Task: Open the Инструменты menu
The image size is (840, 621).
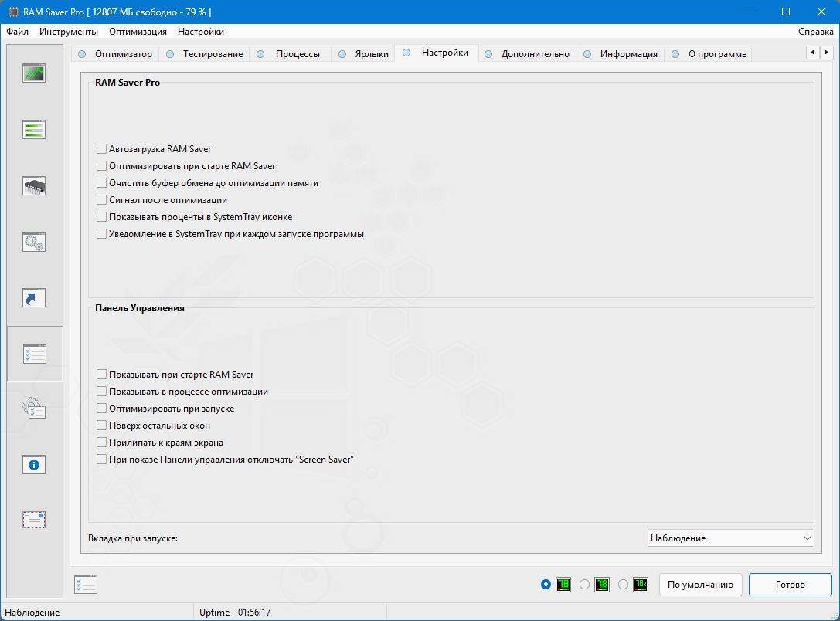Action: click(69, 32)
